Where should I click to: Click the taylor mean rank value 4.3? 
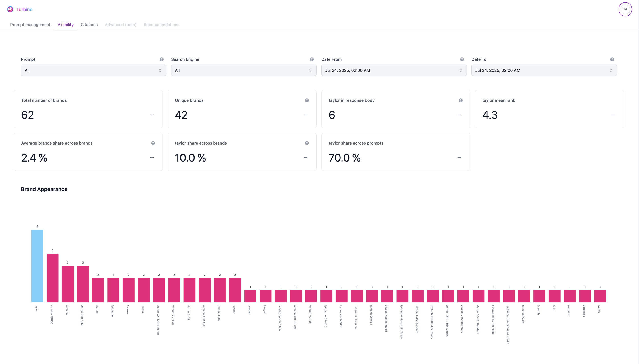pos(490,115)
